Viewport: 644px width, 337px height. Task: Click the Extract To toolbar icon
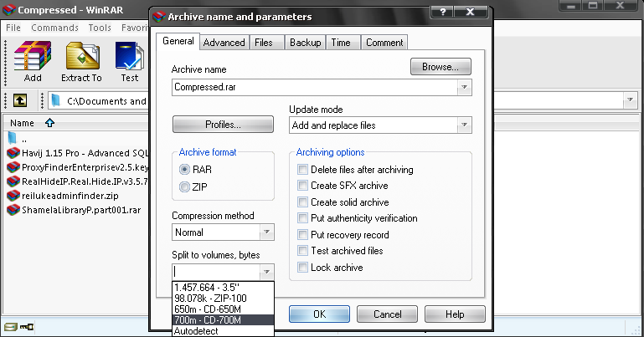(82, 61)
